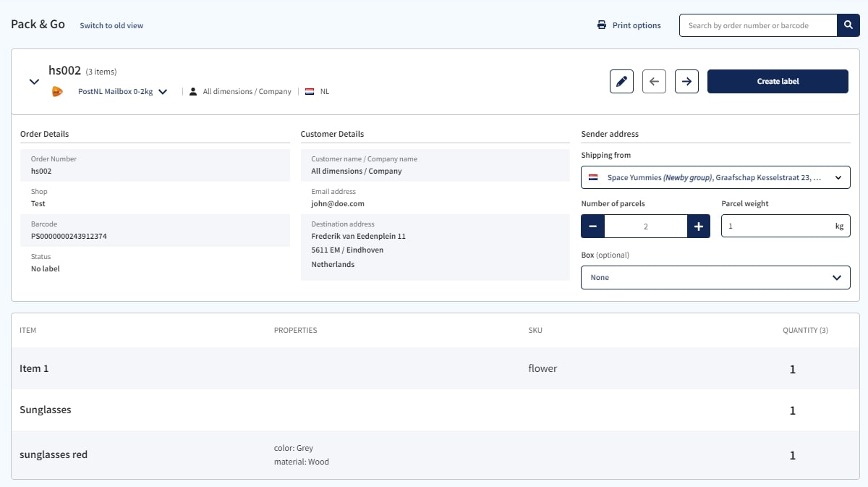868x487 pixels.
Task: Click the shop name 'Test'
Action: tap(38, 204)
